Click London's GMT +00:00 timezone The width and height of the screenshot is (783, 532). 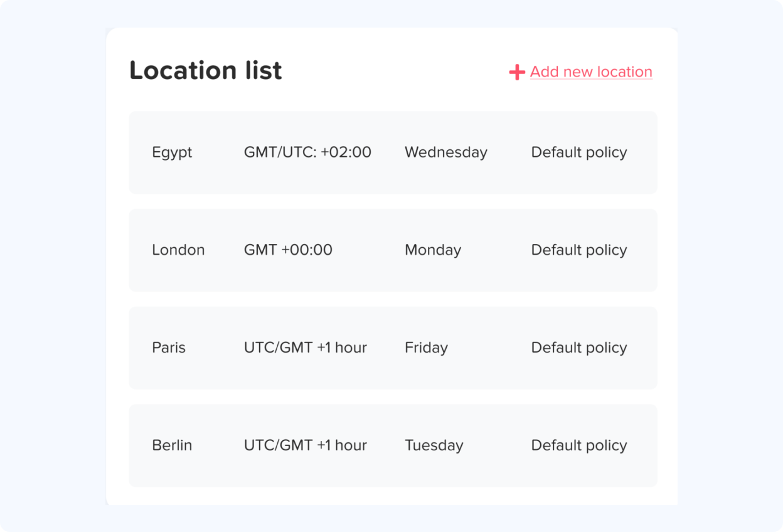tap(288, 250)
